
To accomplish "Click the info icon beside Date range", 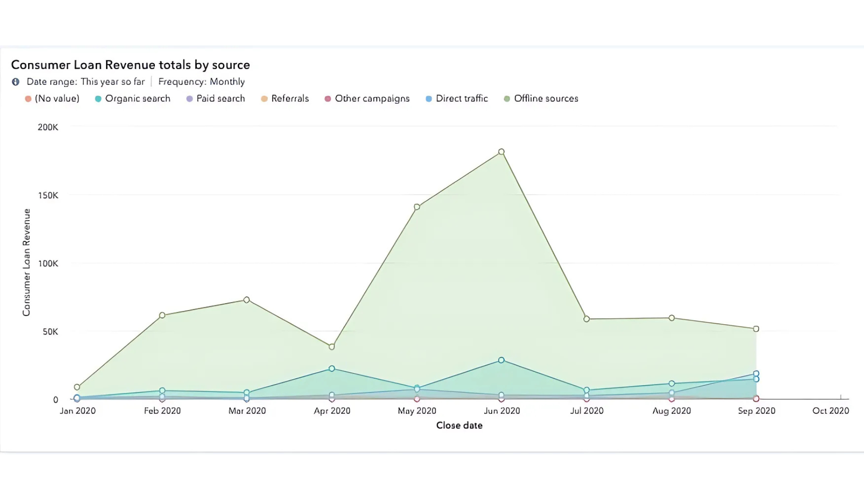I will pyautogui.click(x=16, y=82).
